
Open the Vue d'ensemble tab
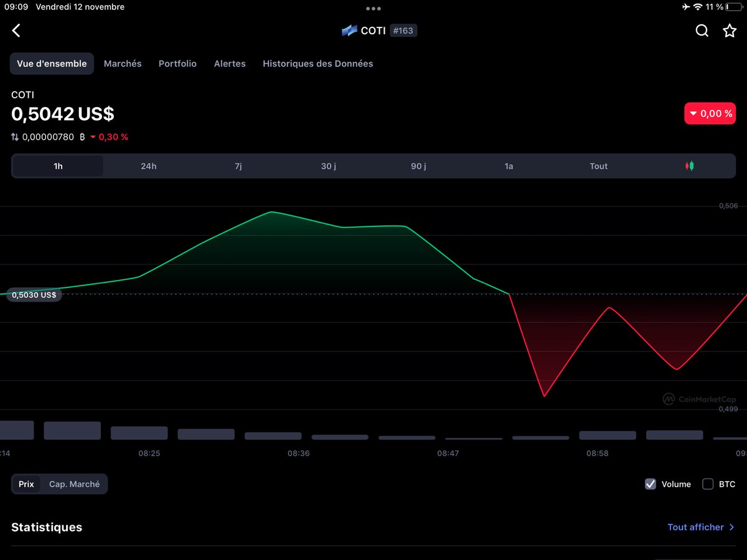point(52,63)
